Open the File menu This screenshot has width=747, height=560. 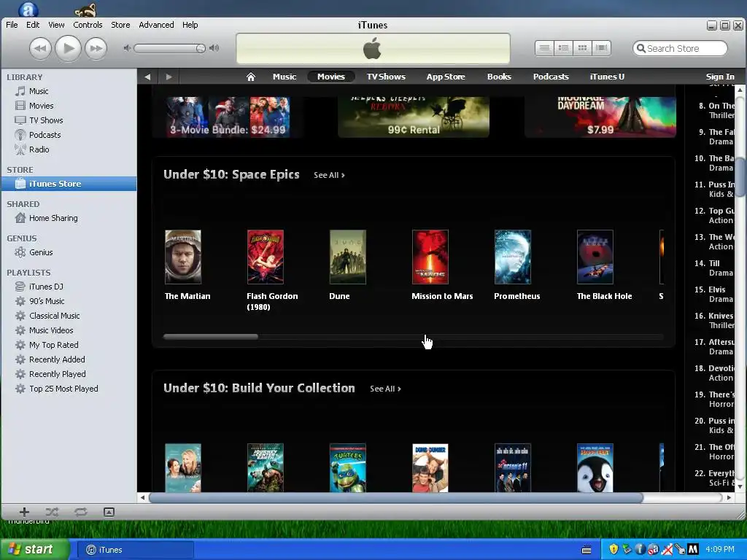12,25
